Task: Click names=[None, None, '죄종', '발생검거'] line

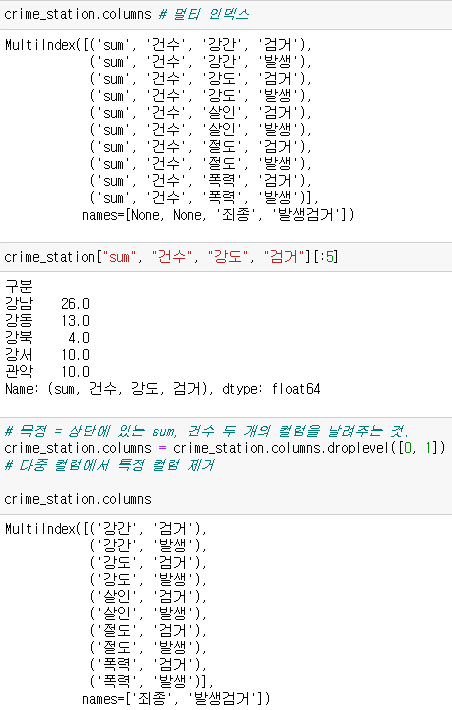Action: [218, 215]
